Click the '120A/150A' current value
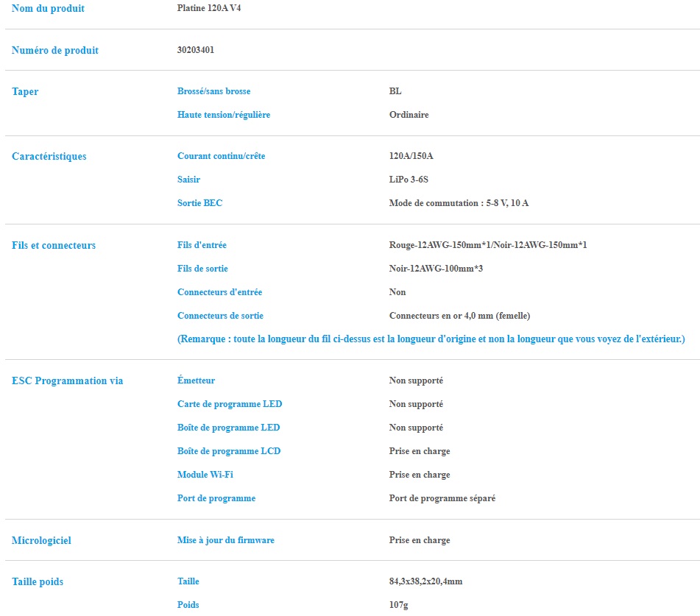This screenshot has height=616, width=700. 411,156
